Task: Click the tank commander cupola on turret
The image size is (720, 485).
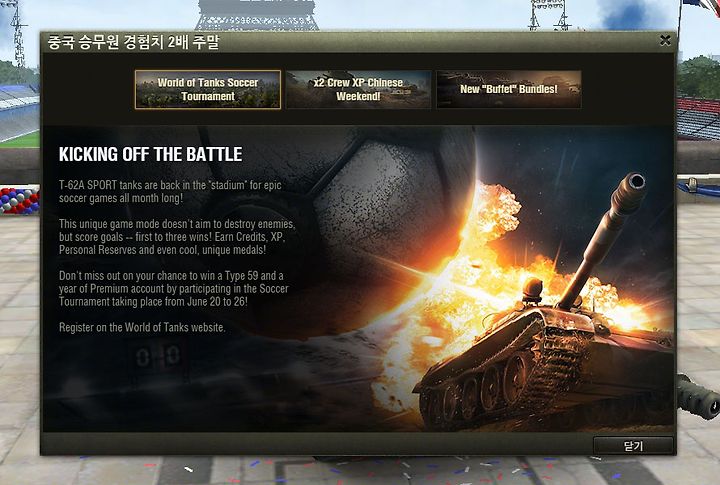Action: coord(532,290)
